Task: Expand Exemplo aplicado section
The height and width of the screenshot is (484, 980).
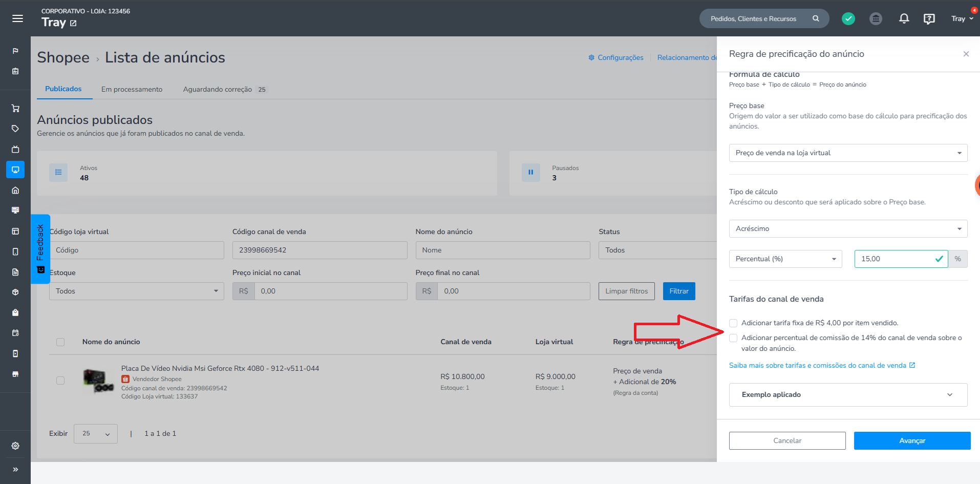Action: [848, 395]
